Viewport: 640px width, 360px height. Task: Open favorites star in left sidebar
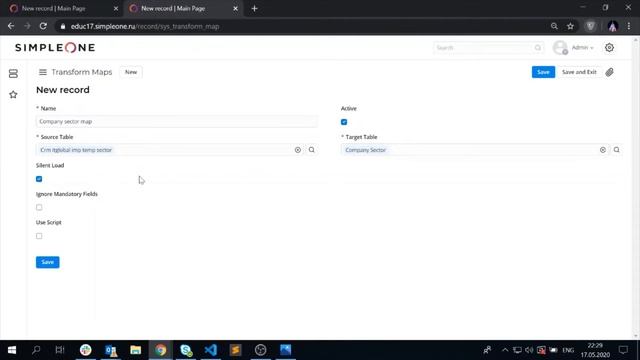pyautogui.click(x=13, y=95)
